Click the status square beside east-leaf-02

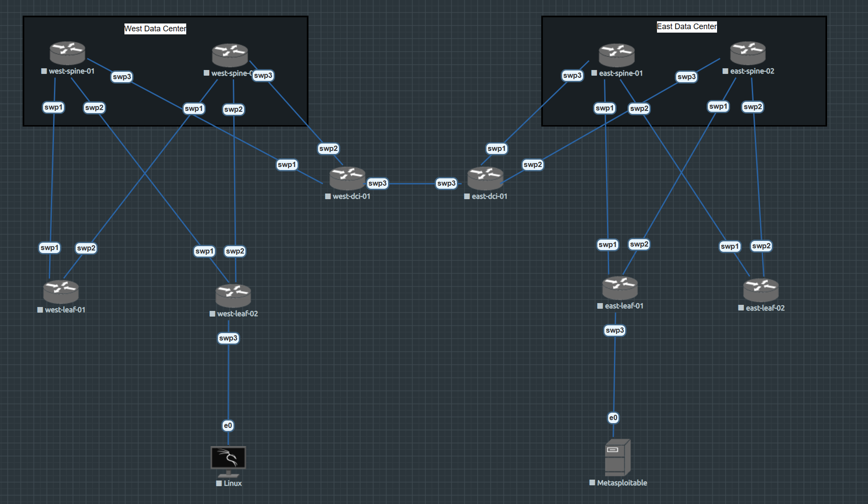[741, 308]
